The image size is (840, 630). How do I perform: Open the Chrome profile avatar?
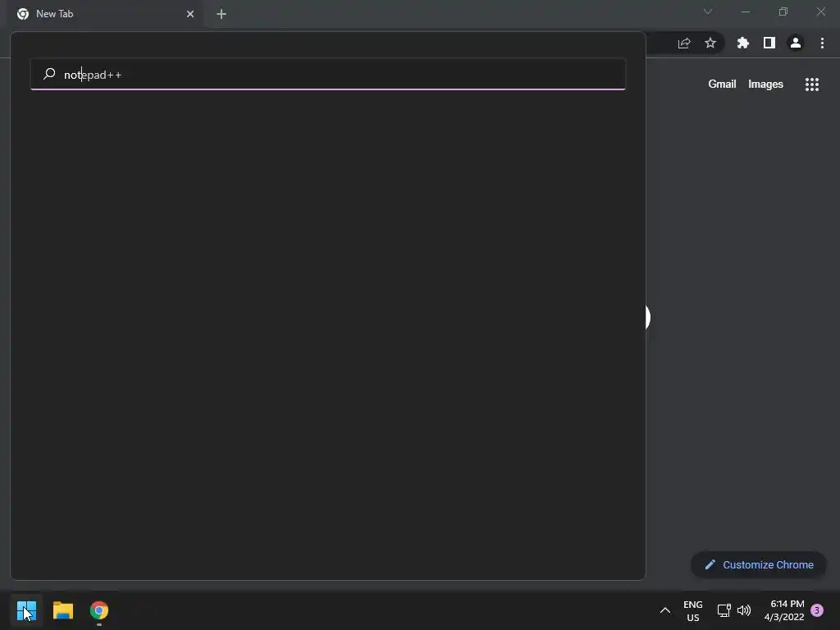[x=796, y=43]
